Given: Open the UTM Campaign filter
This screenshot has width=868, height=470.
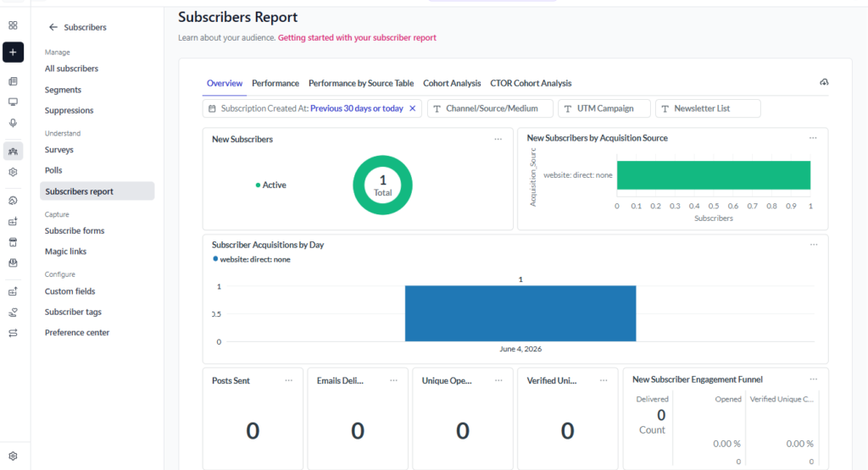Looking at the screenshot, I should pyautogui.click(x=604, y=108).
